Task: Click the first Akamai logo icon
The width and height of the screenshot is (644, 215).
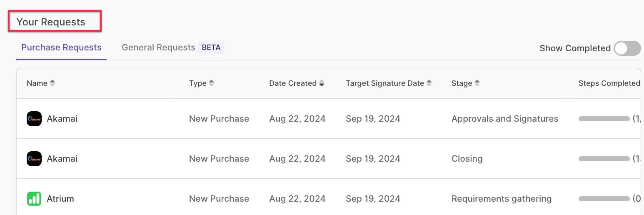Action: pyautogui.click(x=34, y=119)
